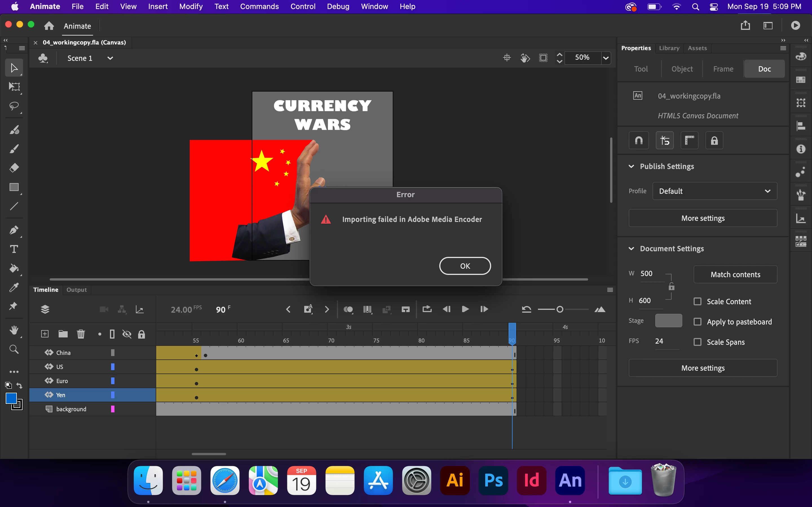Select the Pen tool

(x=14, y=230)
